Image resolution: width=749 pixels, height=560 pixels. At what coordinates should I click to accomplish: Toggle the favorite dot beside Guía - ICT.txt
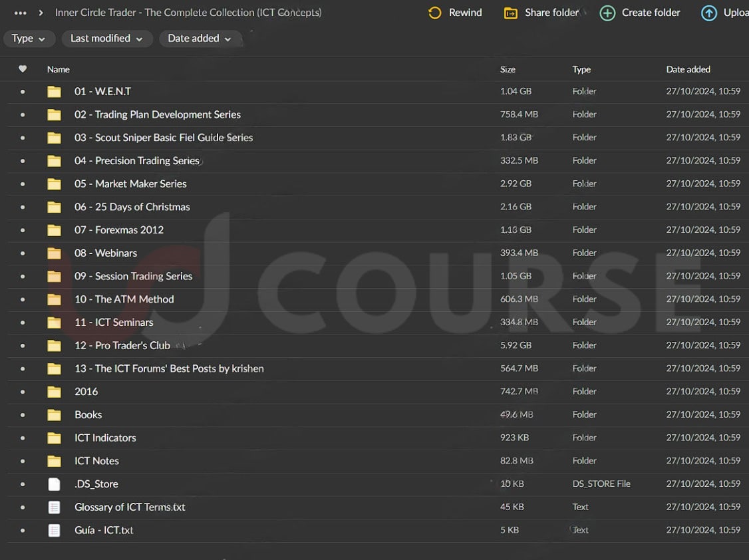click(x=23, y=531)
